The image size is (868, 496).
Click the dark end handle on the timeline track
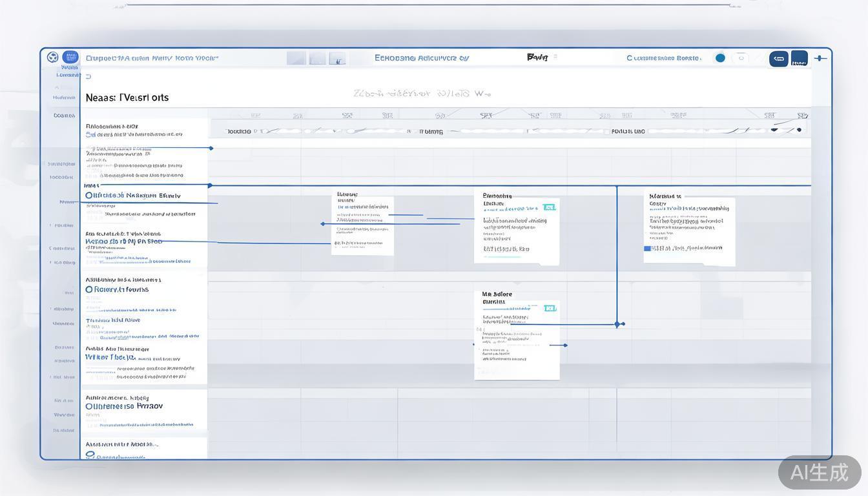(799, 130)
